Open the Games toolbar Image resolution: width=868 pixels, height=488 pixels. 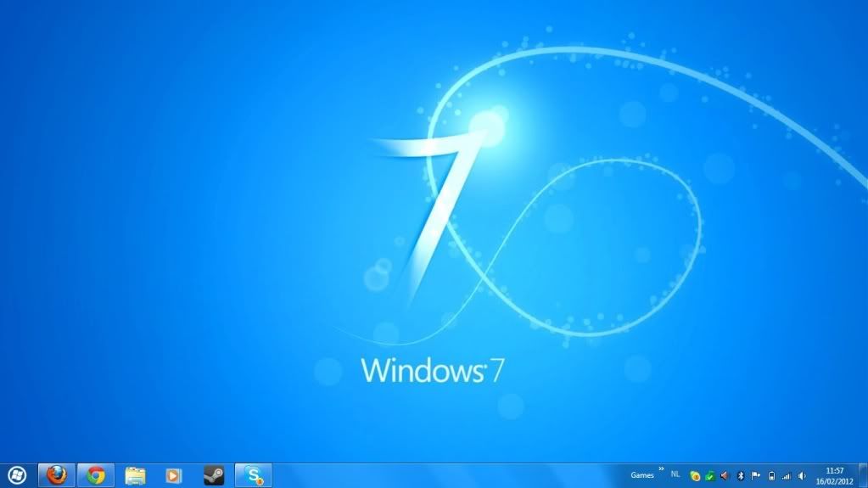pyautogui.click(x=642, y=475)
